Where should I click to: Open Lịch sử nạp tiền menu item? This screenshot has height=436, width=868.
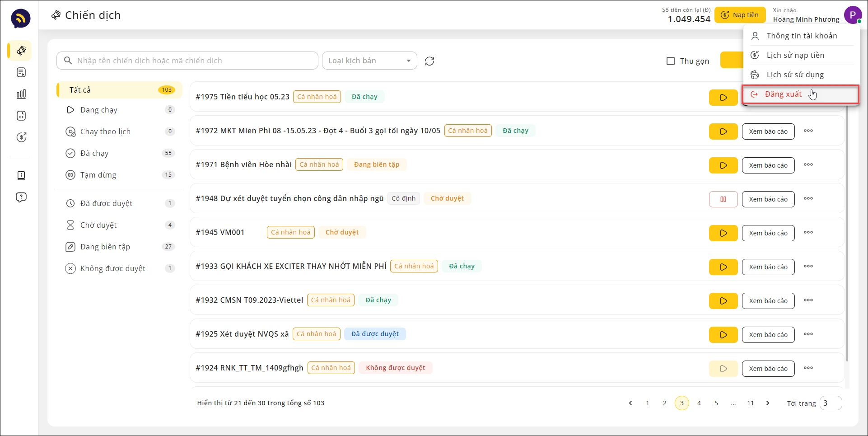tap(795, 55)
